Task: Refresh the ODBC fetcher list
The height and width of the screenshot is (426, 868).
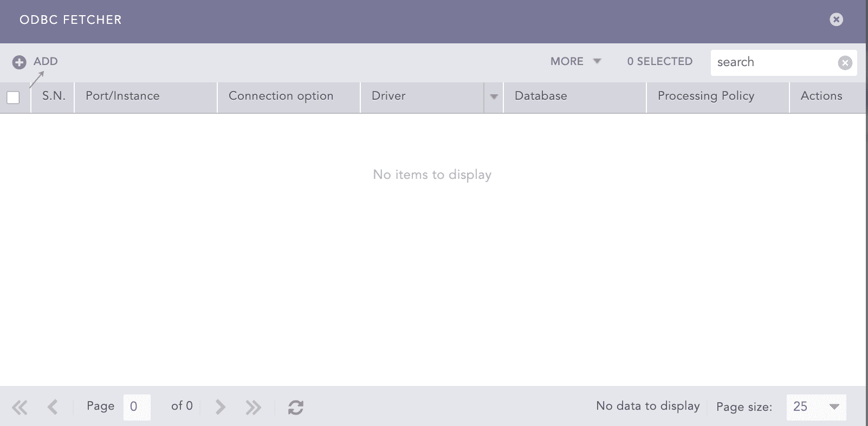Action: (x=296, y=407)
